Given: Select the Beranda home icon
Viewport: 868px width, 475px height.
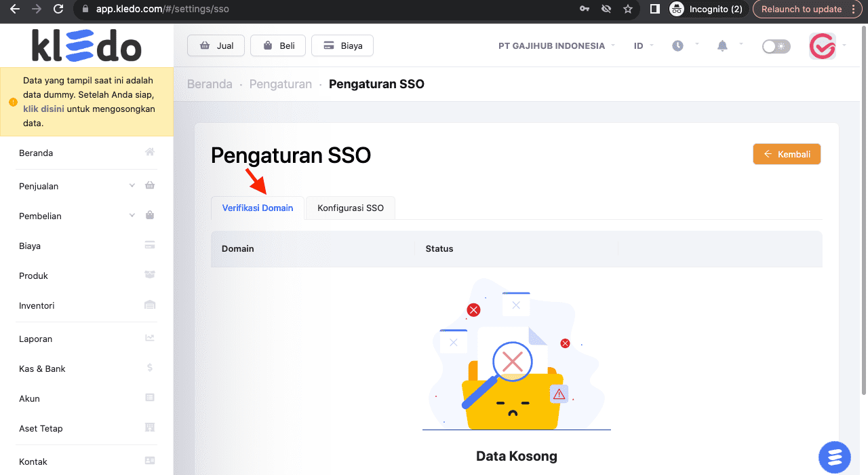Looking at the screenshot, I should click(149, 152).
